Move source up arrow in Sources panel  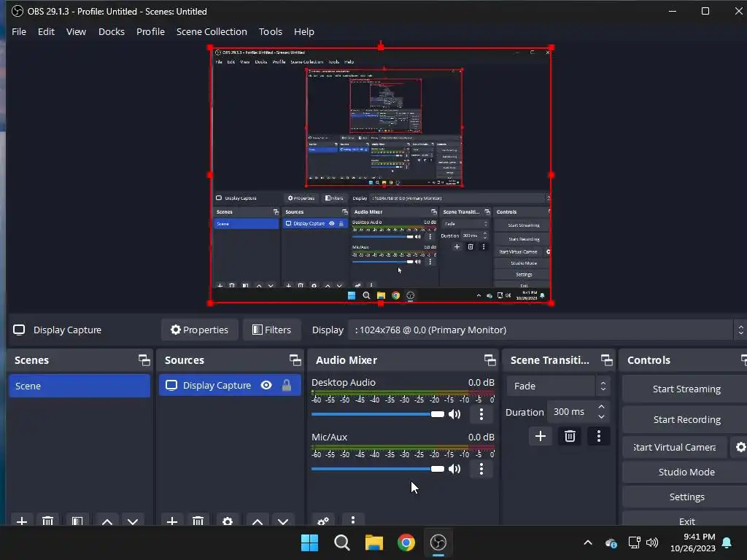tap(258, 521)
